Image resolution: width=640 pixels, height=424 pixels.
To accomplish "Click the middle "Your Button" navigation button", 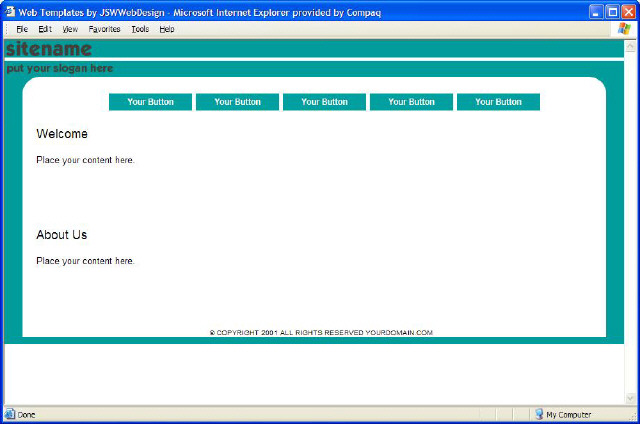I will 324,102.
